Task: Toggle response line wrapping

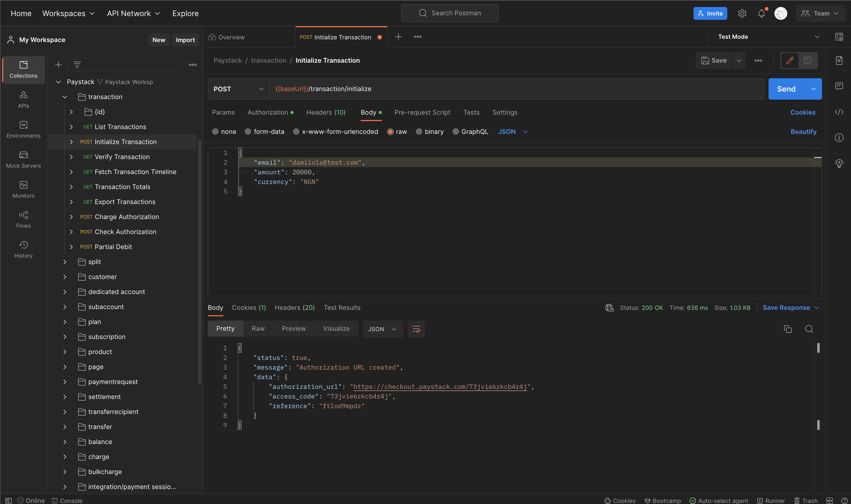Action: (x=416, y=329)
